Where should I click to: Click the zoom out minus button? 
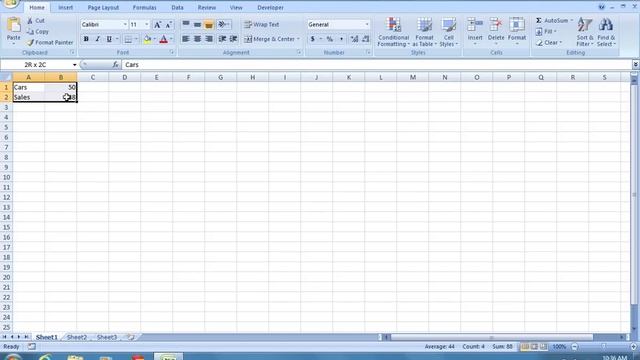point(575,347)
